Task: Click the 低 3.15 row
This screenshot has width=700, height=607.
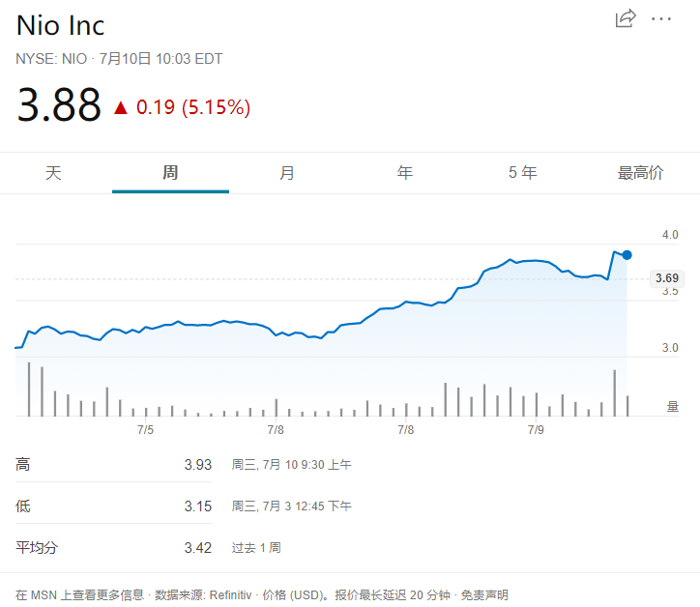Action: [x=114, y=506]
